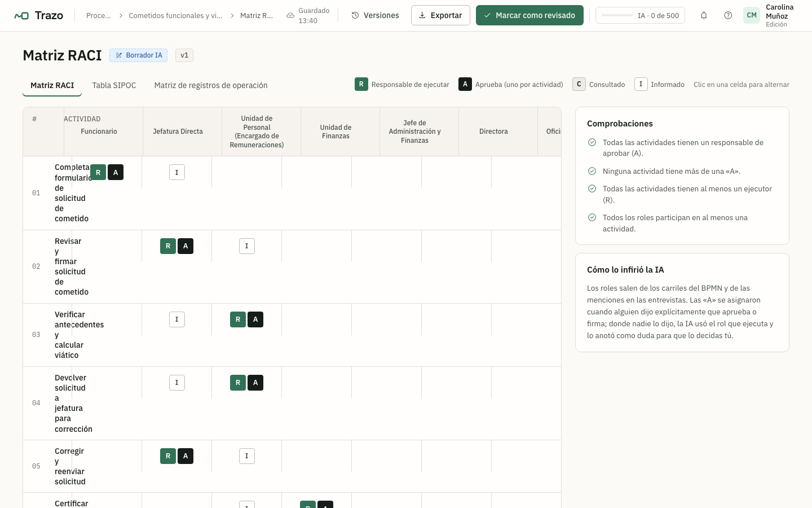Click the I Informado legend badge
This screenshot has height=508, width=812.
641,84
